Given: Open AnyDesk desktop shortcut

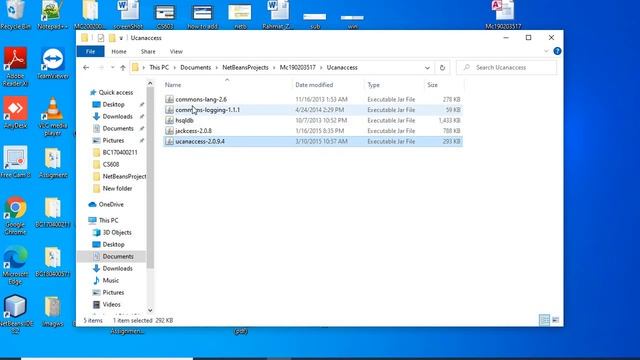Looking at the screenshot, I should click(15, 113).
